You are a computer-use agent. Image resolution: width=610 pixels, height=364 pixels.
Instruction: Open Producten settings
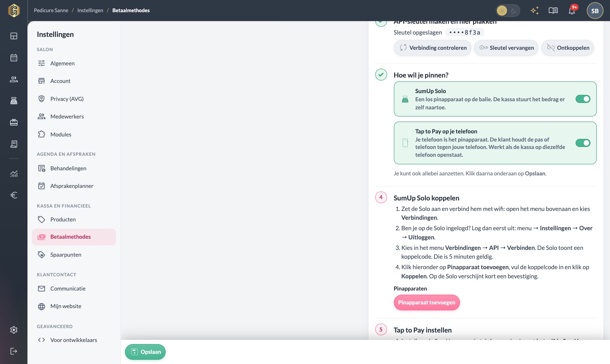[x=74, y=219]
